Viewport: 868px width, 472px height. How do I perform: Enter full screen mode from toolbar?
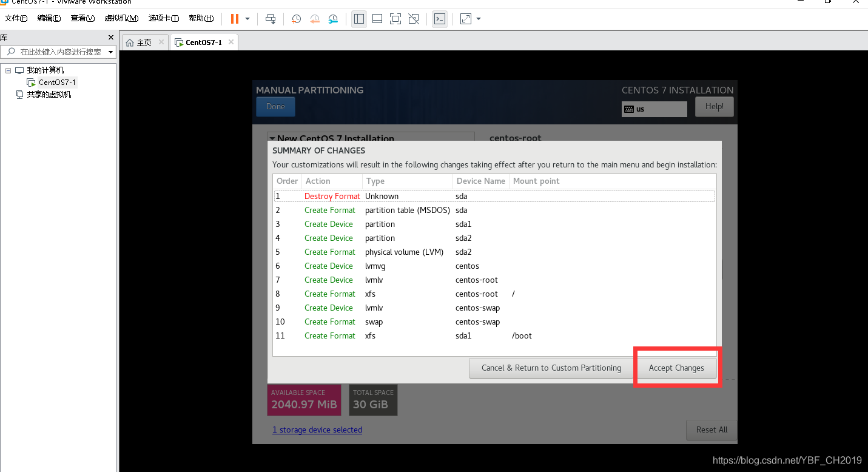tap(395, 19)
